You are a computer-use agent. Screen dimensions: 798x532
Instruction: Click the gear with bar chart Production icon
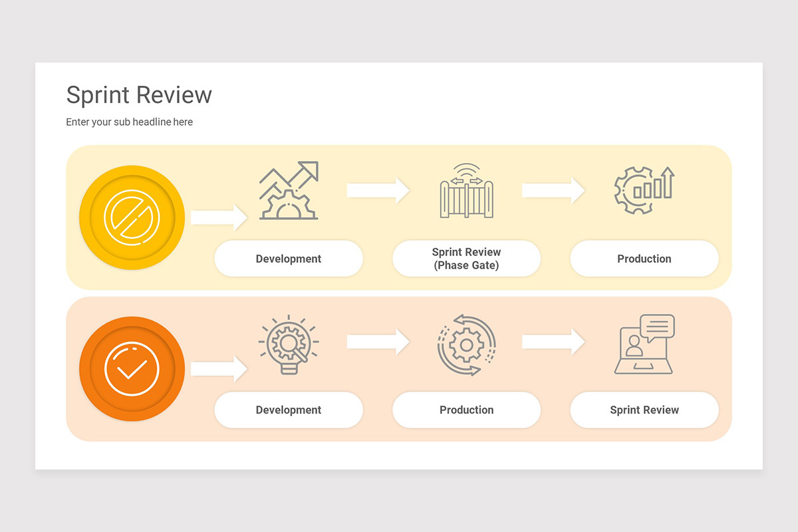click(x=644, y=190)
